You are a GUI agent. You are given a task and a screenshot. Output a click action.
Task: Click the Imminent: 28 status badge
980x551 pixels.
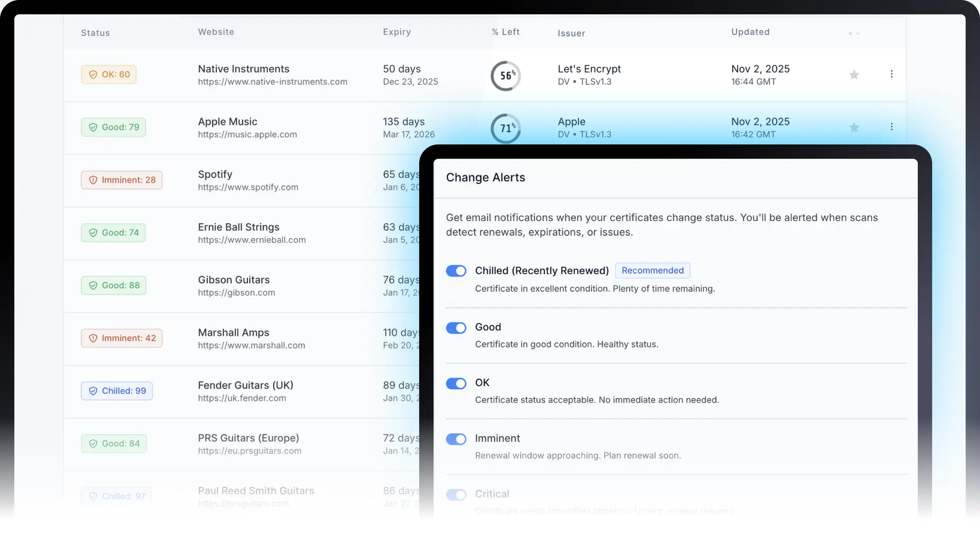pyautogui.click(x=121, y=180)
